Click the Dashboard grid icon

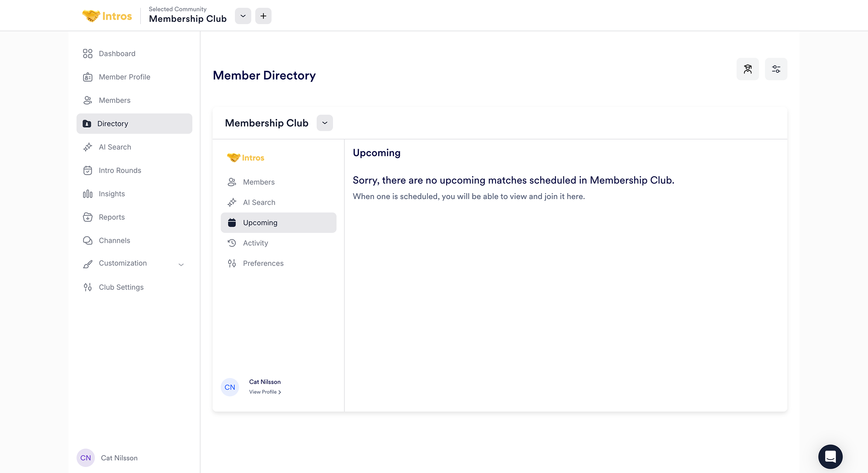(x=87, y=53)
